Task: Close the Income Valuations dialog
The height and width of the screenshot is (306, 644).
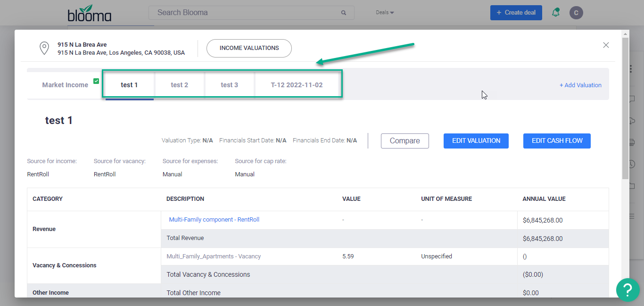Action: [606, 45]
